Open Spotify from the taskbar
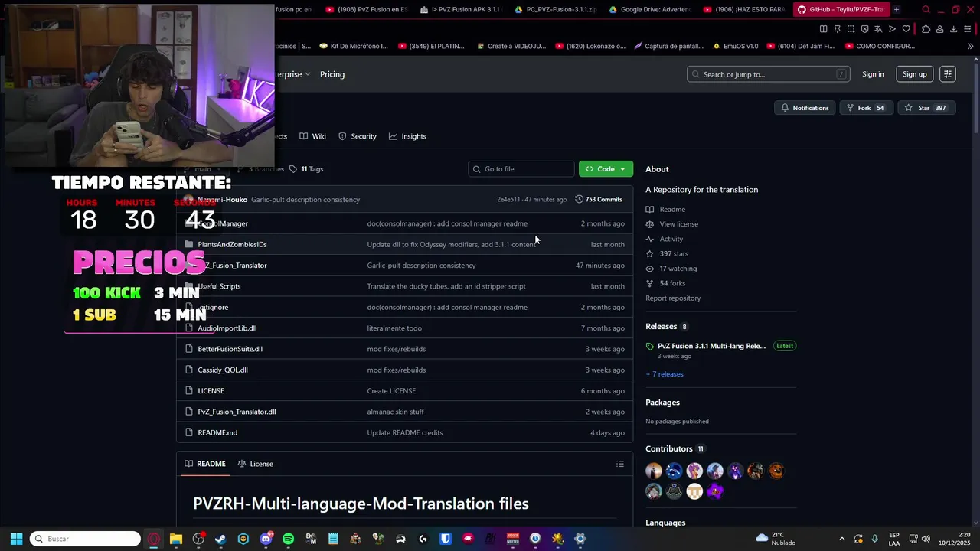The image size is (980, 551). 288,539
